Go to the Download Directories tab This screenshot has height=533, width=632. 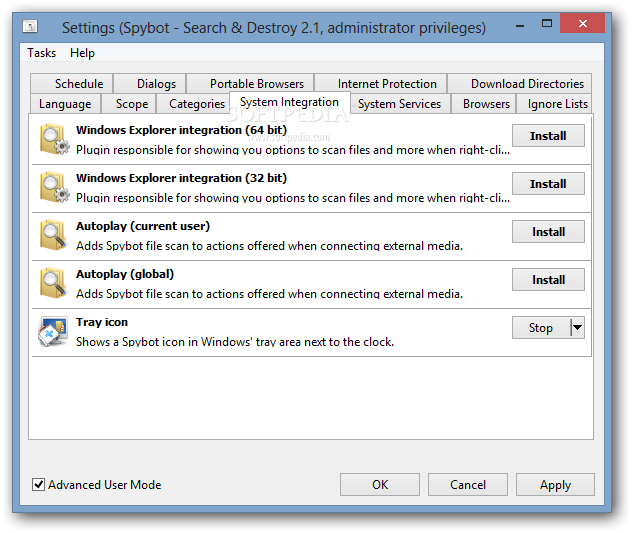pos(520,83)
